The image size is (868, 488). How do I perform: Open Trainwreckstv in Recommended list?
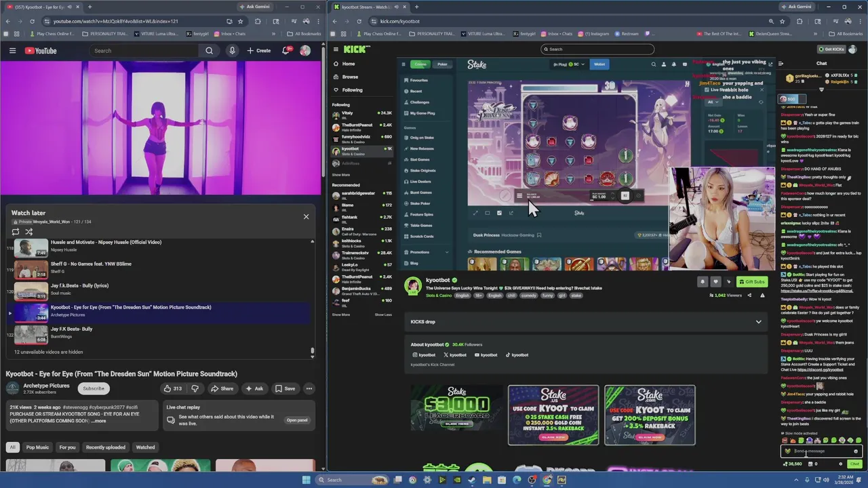(362, 254)
